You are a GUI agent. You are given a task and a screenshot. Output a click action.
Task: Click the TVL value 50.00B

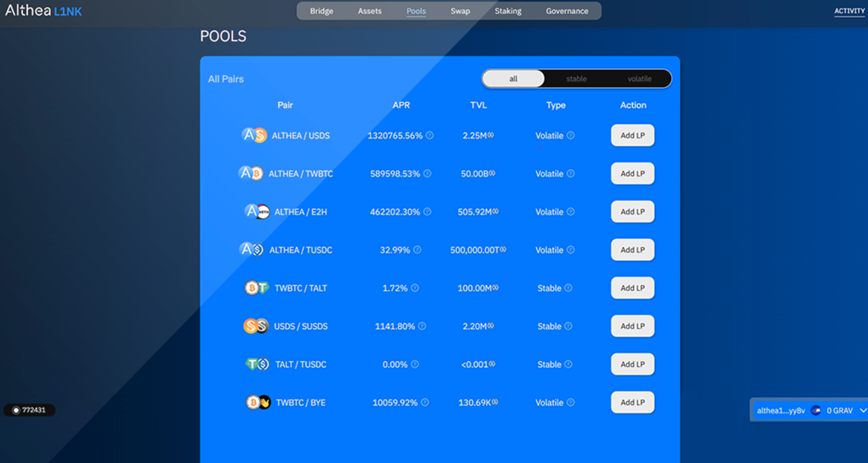[475, 174]
